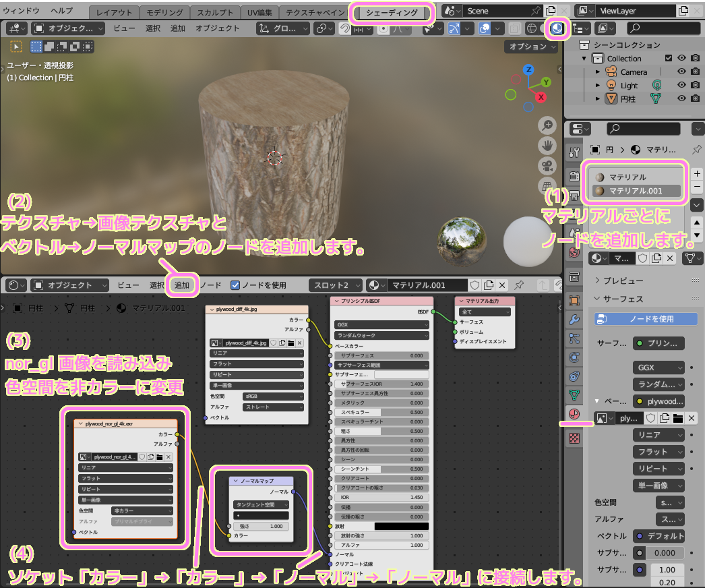Toggle the ノードを使用 checkbox in node editor
This screenshot has height=588, width=705.
[235, 285]
